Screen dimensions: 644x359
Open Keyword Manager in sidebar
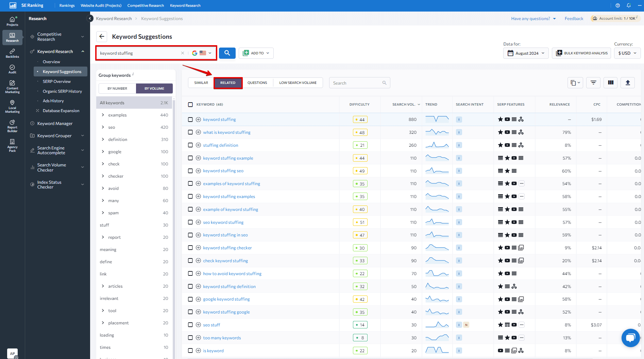point(55,123)
